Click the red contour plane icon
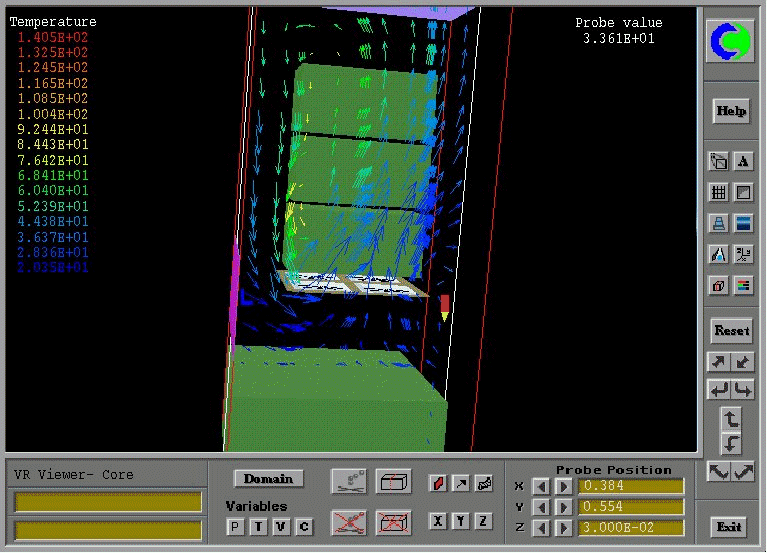 point(438,483)
